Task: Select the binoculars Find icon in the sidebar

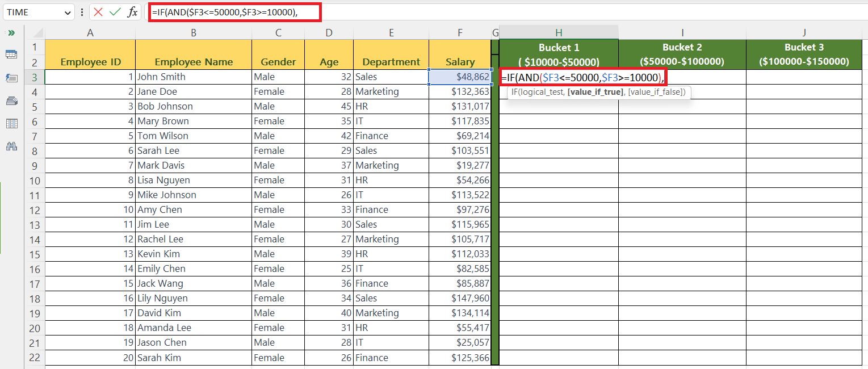Action: pyautogui.click(x=11, y=146)
